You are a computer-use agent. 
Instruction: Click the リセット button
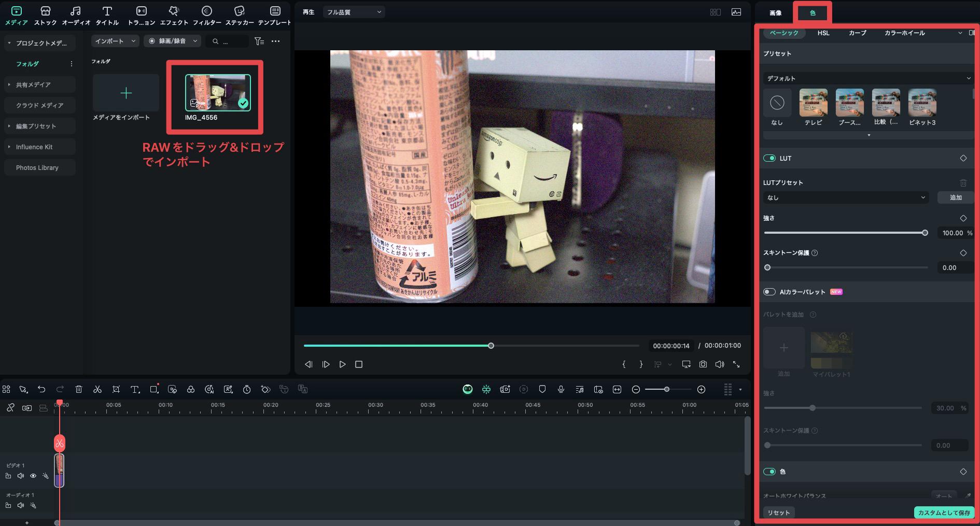point(778,513)
